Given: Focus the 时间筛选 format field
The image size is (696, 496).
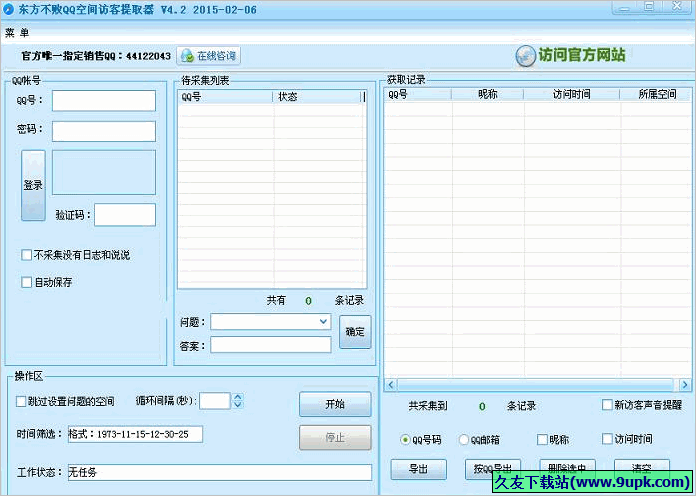Looking at the screenshot, I should [135, 434].
